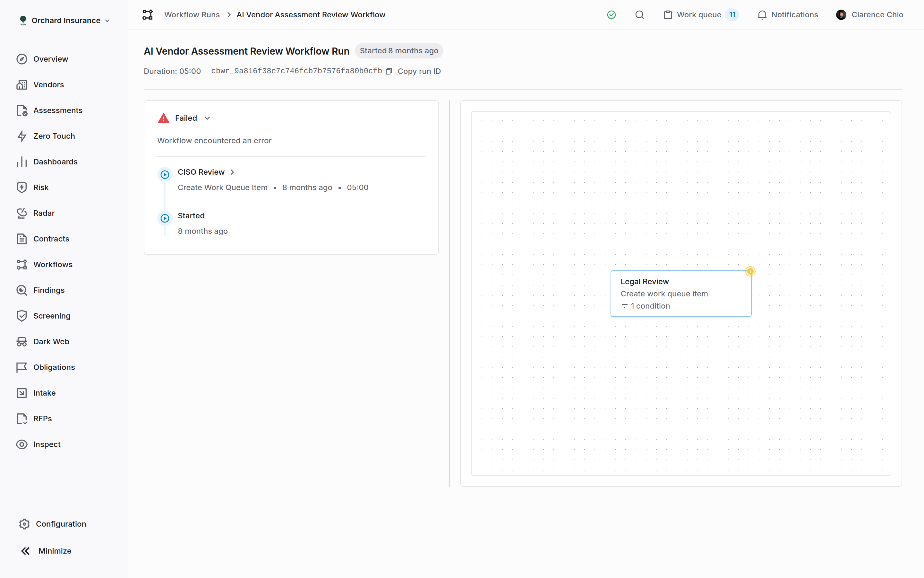Screen dimensions: 924x578
Task: Click the Contracts file icon
Action: coord(22,239)
